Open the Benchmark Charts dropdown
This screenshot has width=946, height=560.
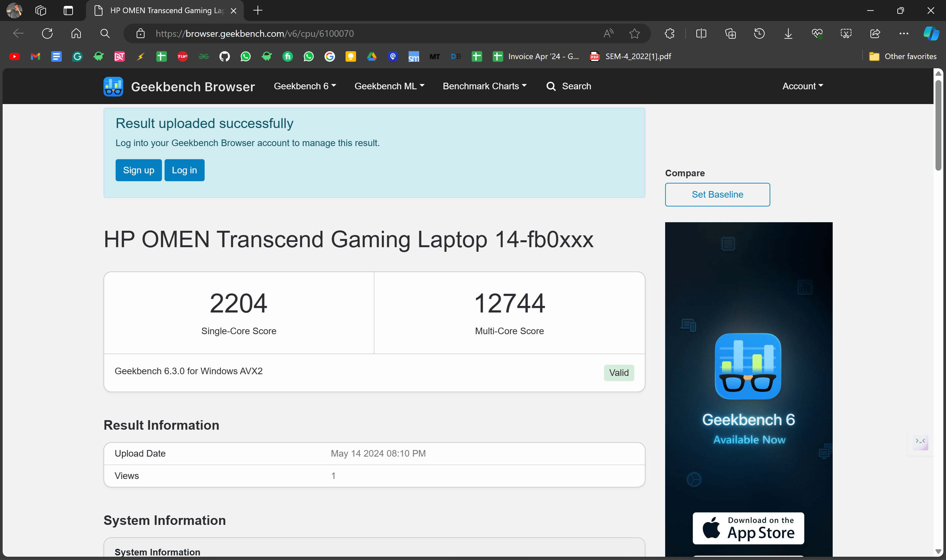(484, 86)
